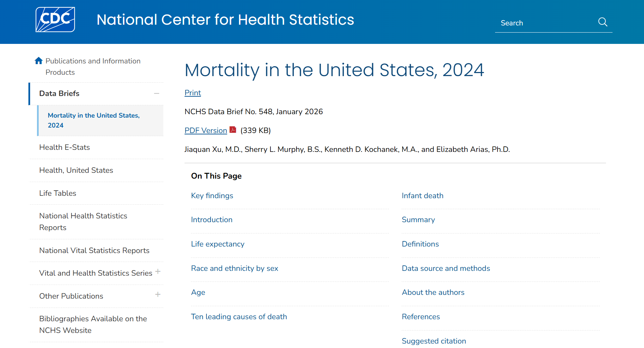644x348 pixels.
Task: Open the Health E-Stats menu item
Action: (64, 147)
